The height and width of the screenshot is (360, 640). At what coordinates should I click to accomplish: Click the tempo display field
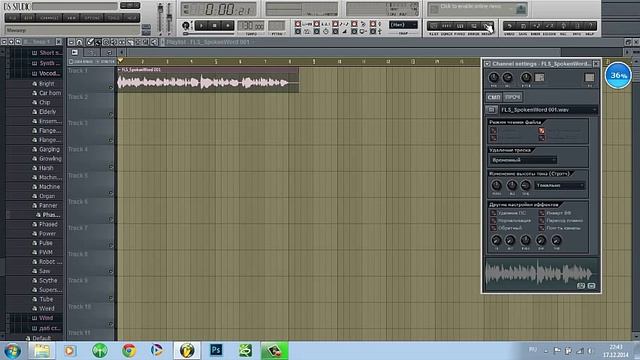(251, 26)
